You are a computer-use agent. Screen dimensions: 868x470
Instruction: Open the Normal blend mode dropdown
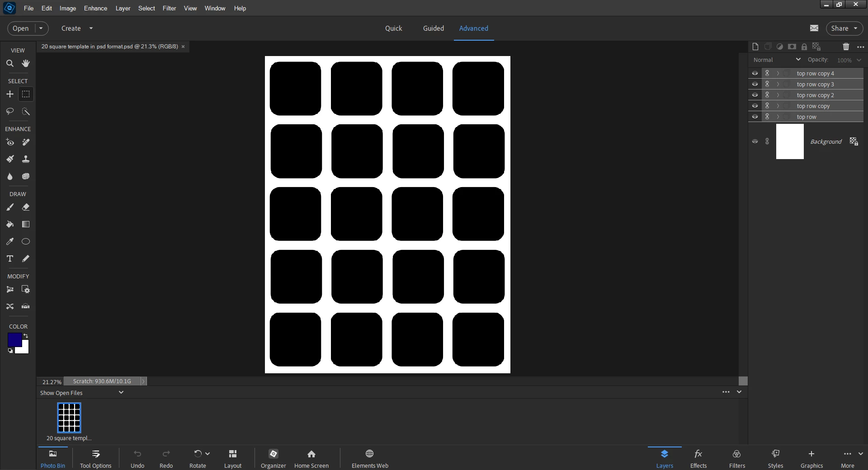tap(777, 60)
